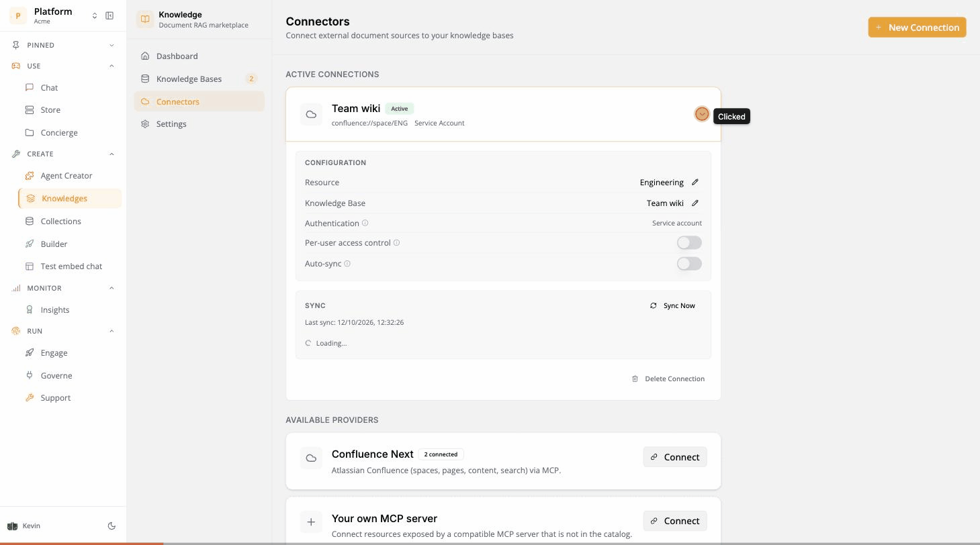The image size is (980, 545).
Task: Collapse the sidebar panel icon
Action: [x=109, y=15]
